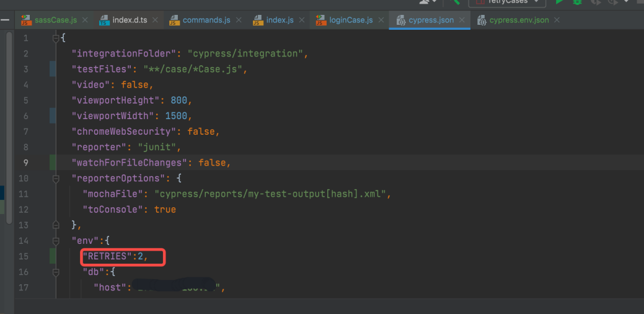Close the index.d.ts editor tab
Screen dimensions: 644x314
155,20
